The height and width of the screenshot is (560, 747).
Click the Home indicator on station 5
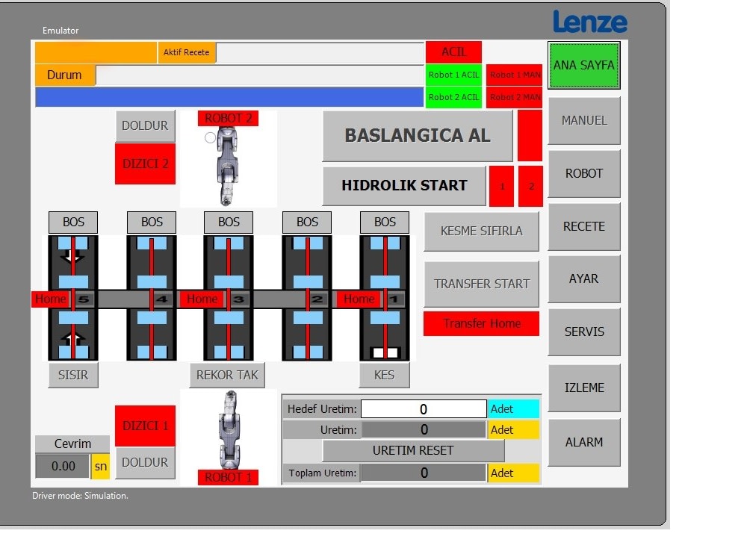pyautogui.click(x=50, y=299)
